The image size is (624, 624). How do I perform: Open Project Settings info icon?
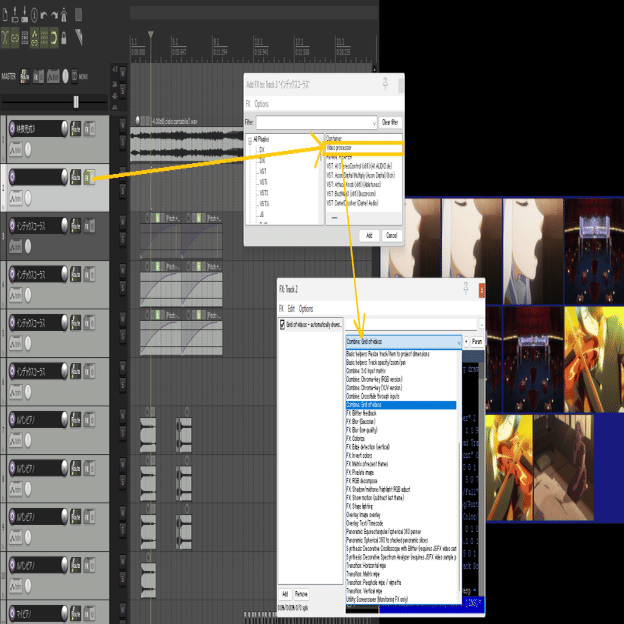(x=34, y=15)
